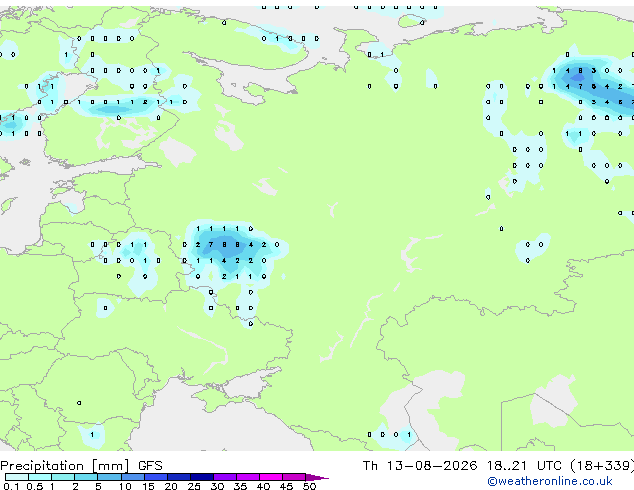Click the 1–2 mm legend swatch
This screenshot has width=634, height=490.
click(x=63, y=477)
